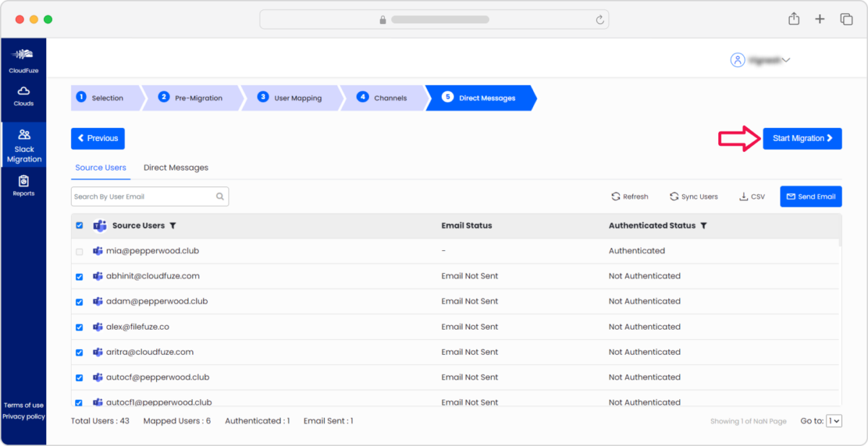
Task: Switch to the Direct Messages tab
Action: point(176,167)
